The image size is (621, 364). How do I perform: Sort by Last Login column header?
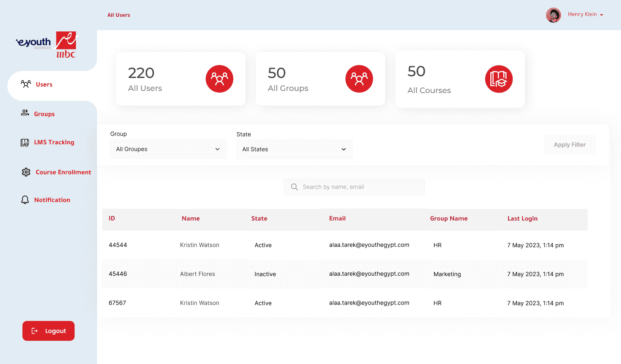pyautogui.click(x=522, y=218)
